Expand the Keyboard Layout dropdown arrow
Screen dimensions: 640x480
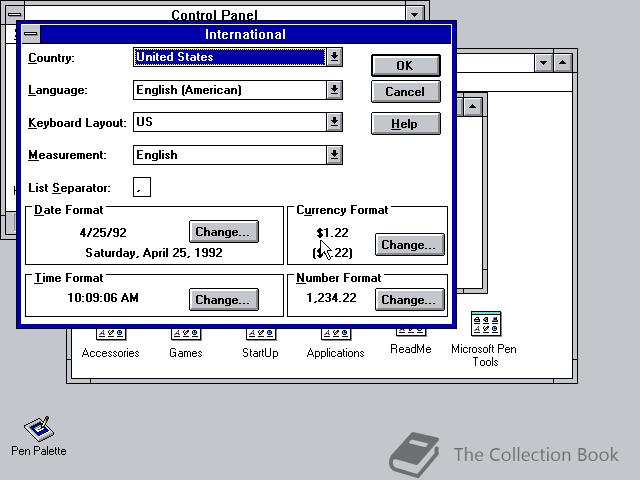pyautogui.click(x=334, y=122)
